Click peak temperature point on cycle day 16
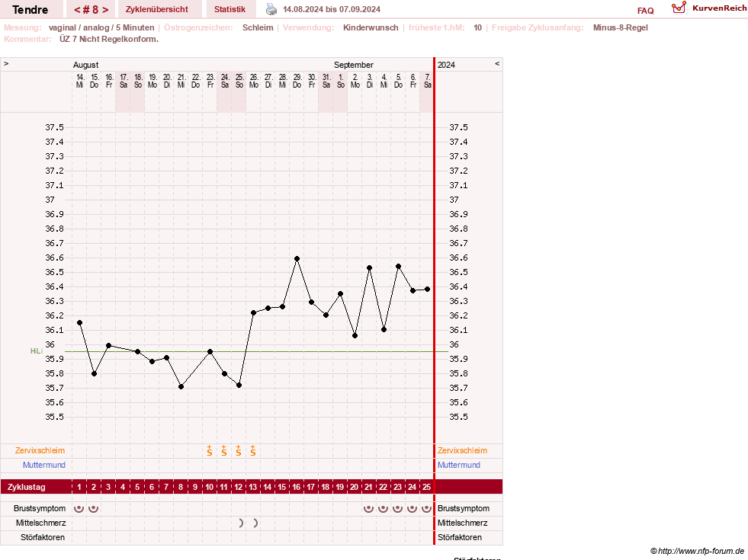Viewport: 748px width, 560px height. click(297, 259)
